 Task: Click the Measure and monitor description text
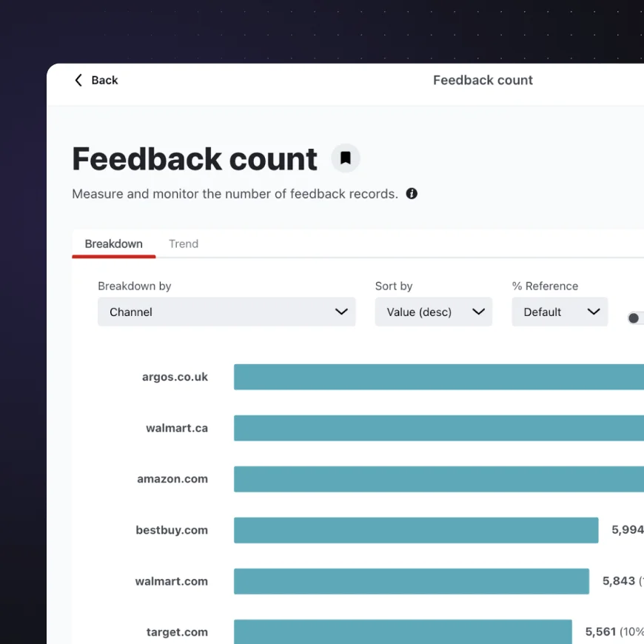[x=235, y=194]
